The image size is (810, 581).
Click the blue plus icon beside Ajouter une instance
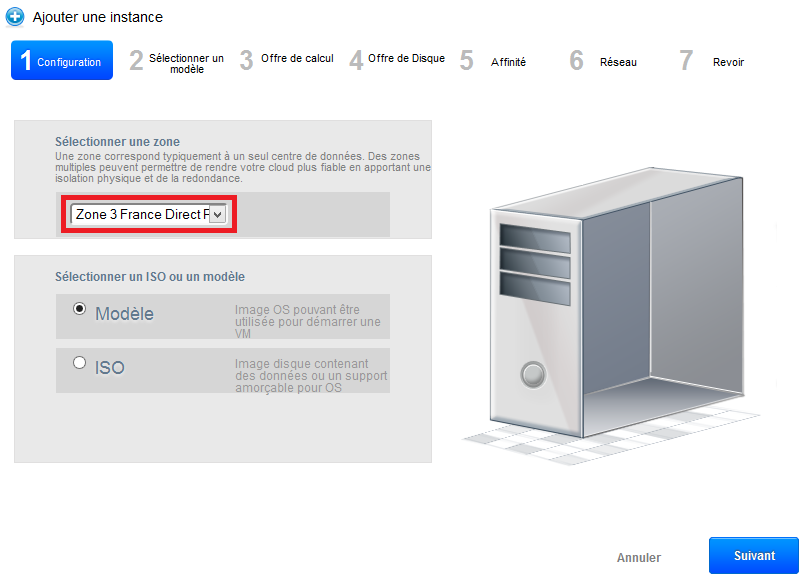(15, 17)
